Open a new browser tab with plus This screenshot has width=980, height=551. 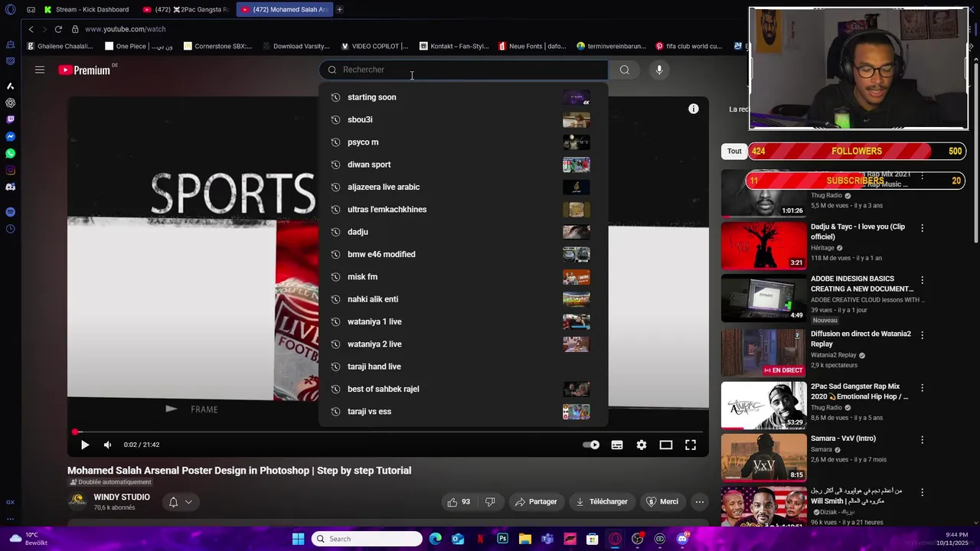[339, 9]
